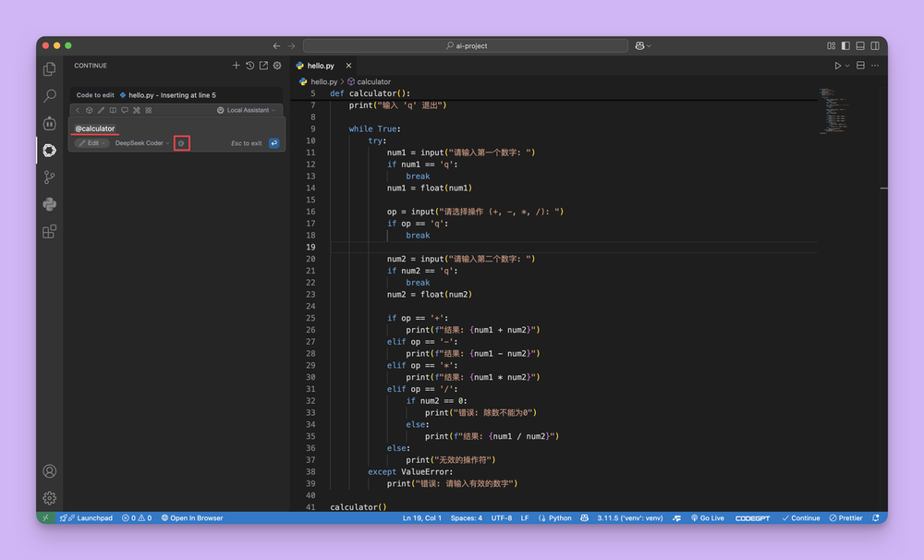This screenshot has width=924, height=560.
Task: Click Go Live in the status bar
Action: point(707,518)
